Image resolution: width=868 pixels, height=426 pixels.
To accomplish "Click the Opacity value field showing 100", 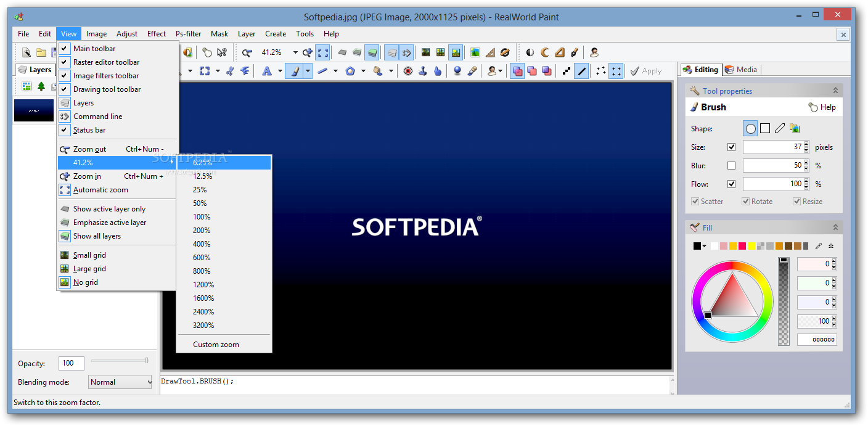I will coord(71,363).
